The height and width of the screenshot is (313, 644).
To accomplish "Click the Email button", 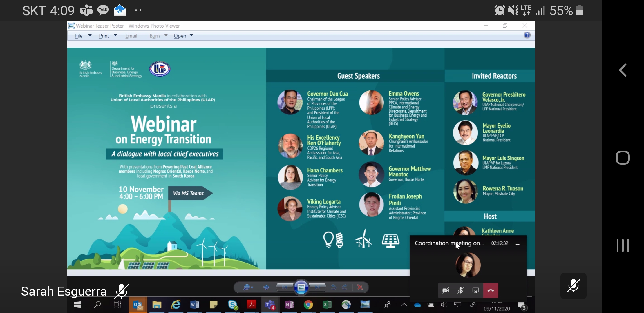I will point(131,36).
